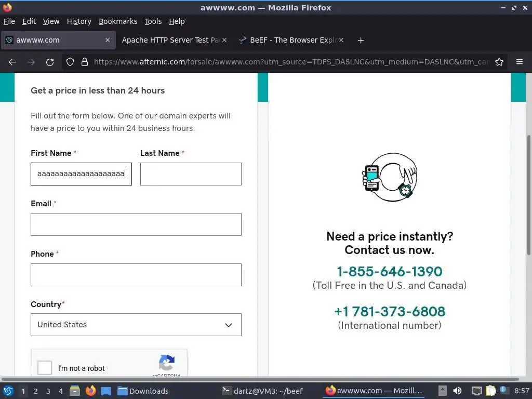Switch to workspace 3
Viewport: 532px width, 399px height.
tap(48, 391)
